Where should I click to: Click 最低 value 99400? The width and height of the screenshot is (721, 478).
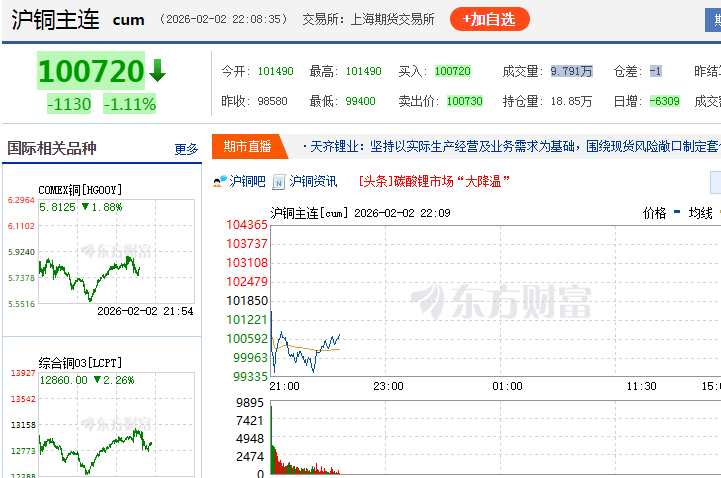(360, 101)
